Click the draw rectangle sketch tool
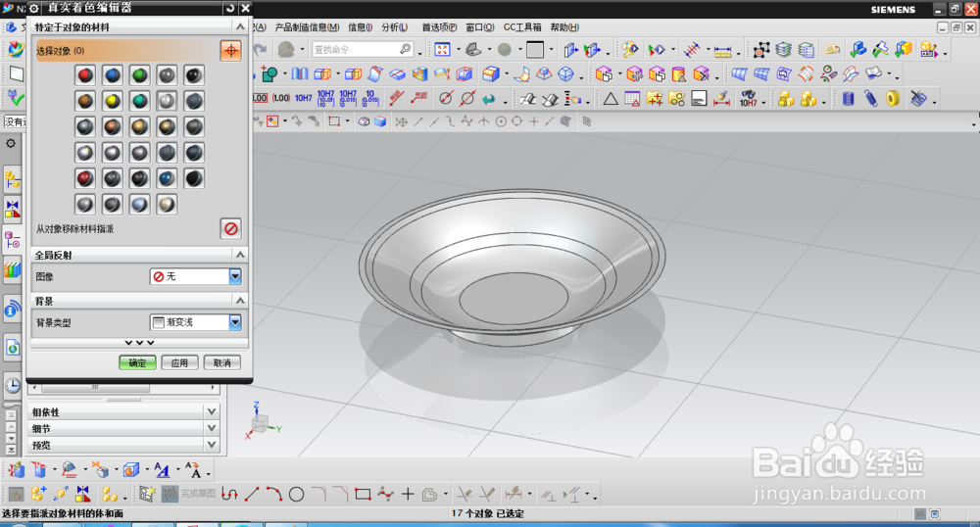Viewport: 980px width, 527px height. (x=363, y=495)
